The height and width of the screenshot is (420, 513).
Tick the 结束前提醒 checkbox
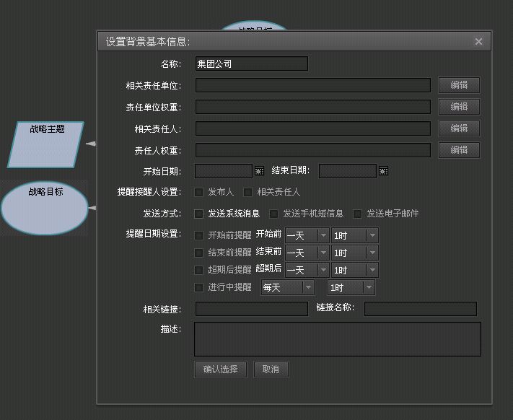click(x=199, y=253)
